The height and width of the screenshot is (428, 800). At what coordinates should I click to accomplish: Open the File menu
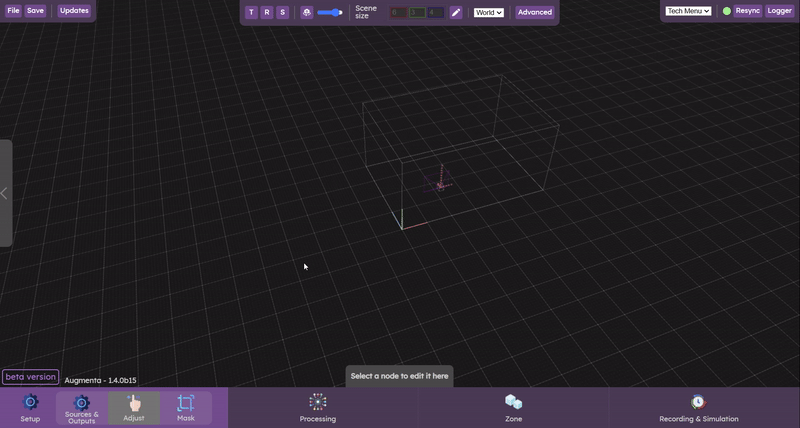coord(13,11)
